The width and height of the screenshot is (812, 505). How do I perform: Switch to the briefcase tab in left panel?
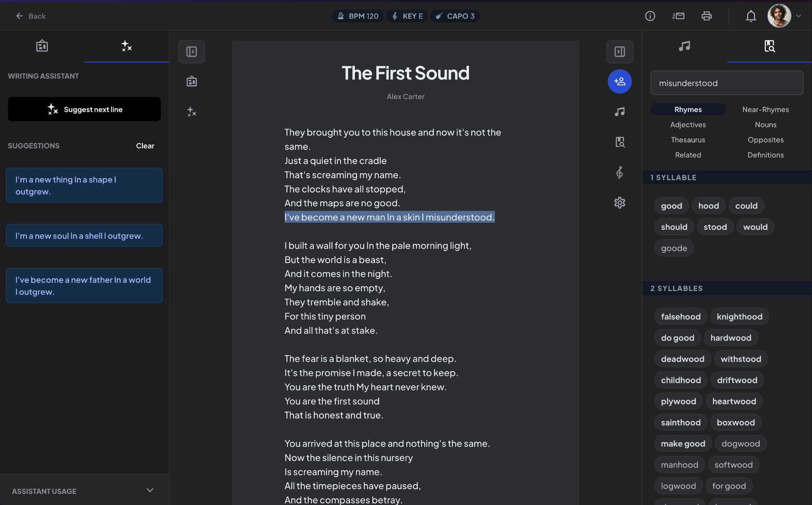(x=42, y=46)
